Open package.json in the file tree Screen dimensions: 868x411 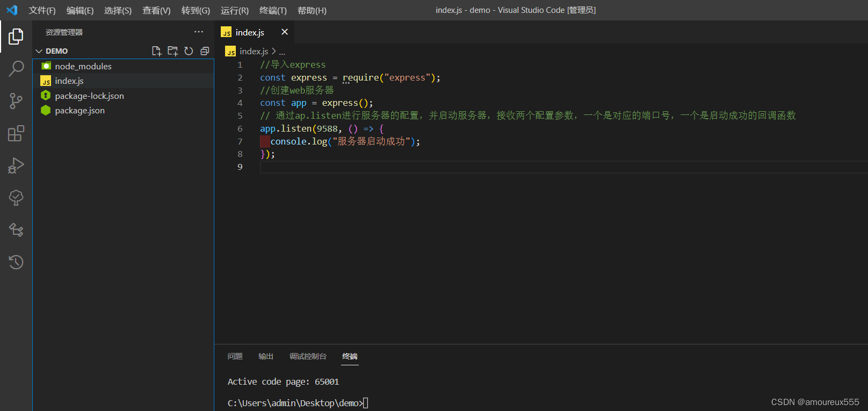point(79,111)
